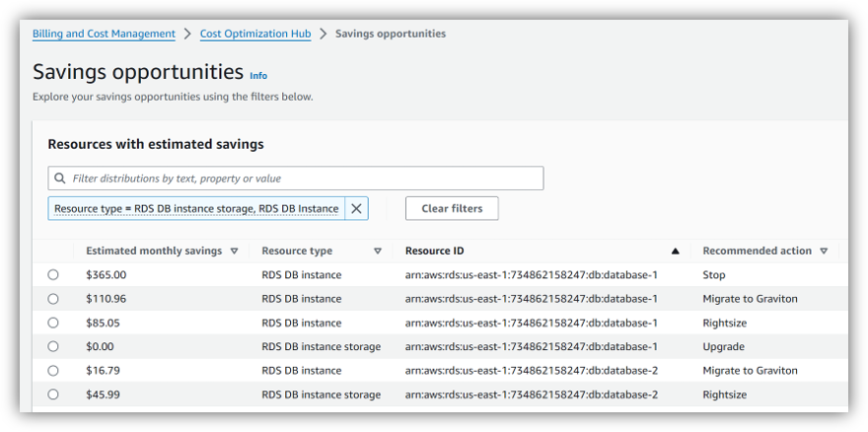Click Rightsize action in $45.99 row
Viewport: 868px width, 432px height.
coord(725,395)
